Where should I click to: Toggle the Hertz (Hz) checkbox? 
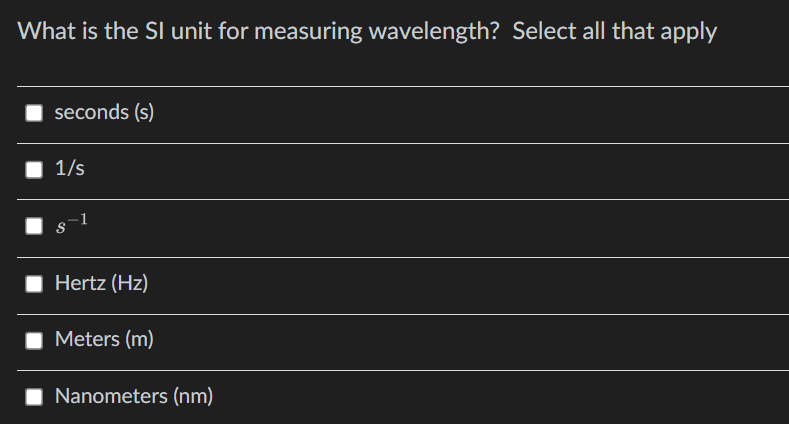tap(35, 284)
